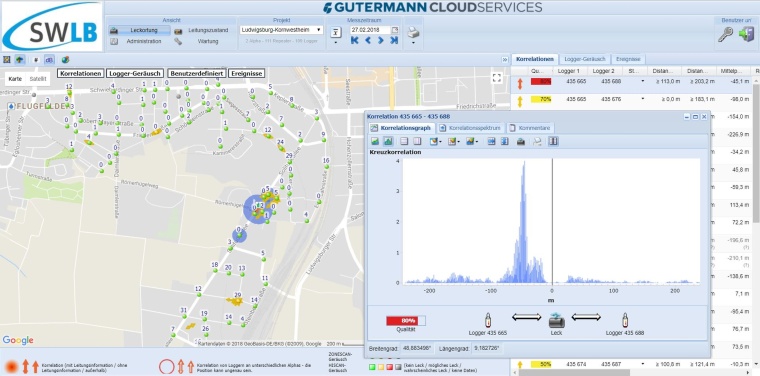760x376 pixels.
Task: Click the vertical grid lines icon
Action: 417,141
